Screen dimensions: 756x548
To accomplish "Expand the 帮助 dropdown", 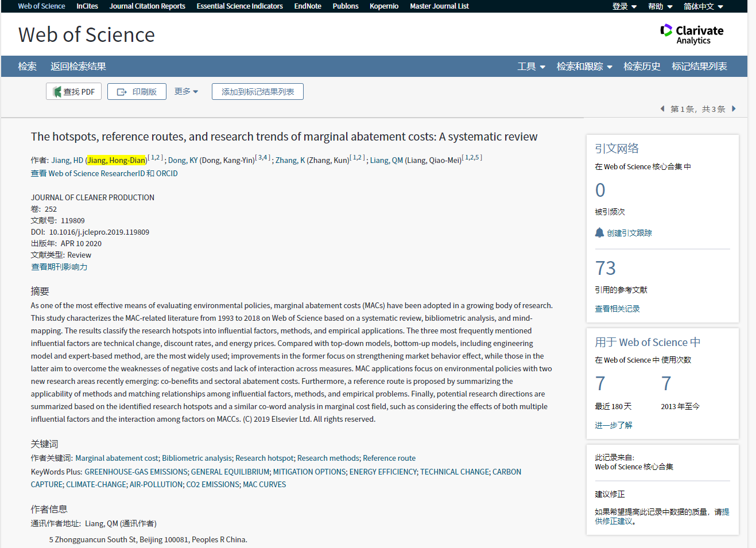I will coord(660,6).
